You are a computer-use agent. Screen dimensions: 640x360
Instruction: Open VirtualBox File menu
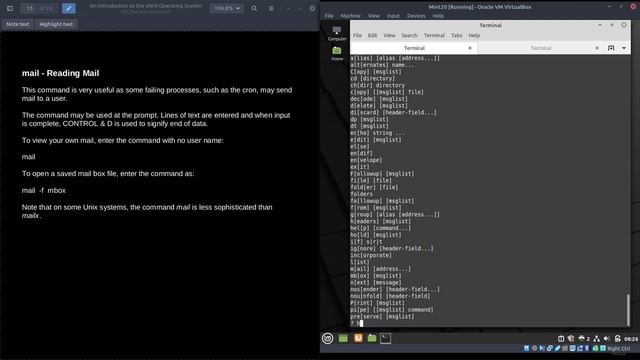329,16
